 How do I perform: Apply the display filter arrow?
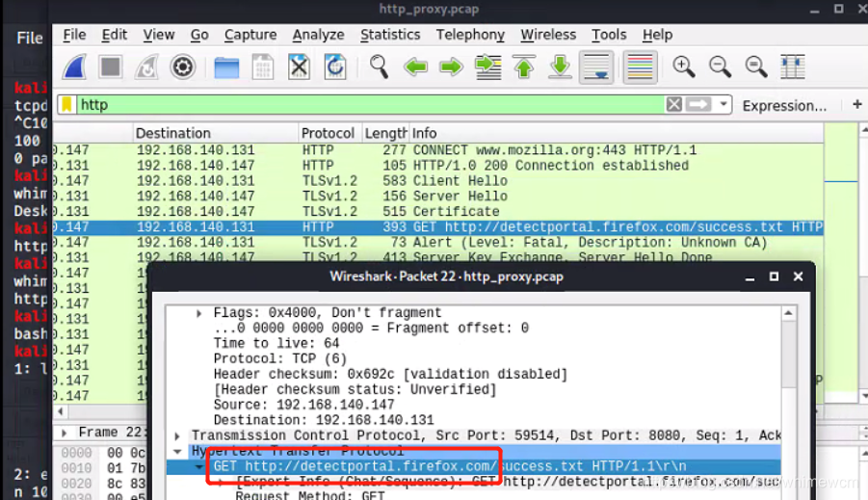click(698, 104)
